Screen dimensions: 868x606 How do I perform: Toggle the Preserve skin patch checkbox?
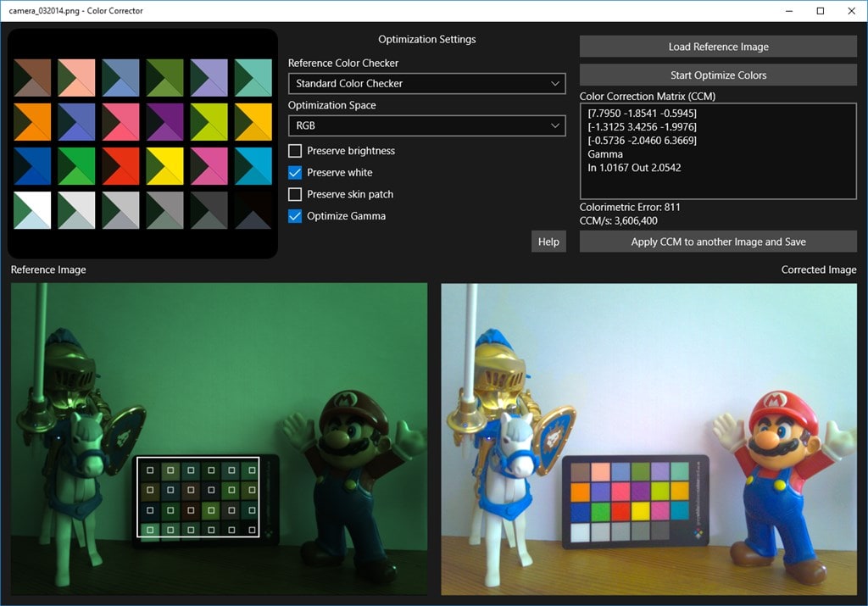coord(295,194)
